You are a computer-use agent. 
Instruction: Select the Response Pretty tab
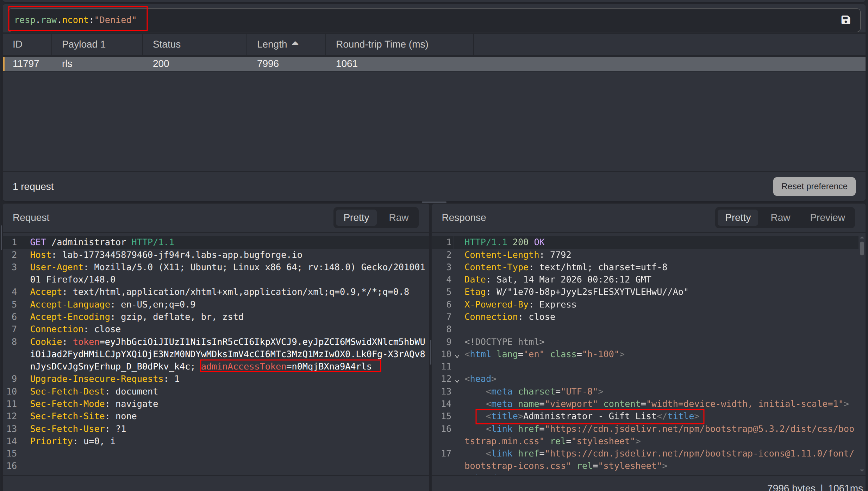(x=738, y=218)
